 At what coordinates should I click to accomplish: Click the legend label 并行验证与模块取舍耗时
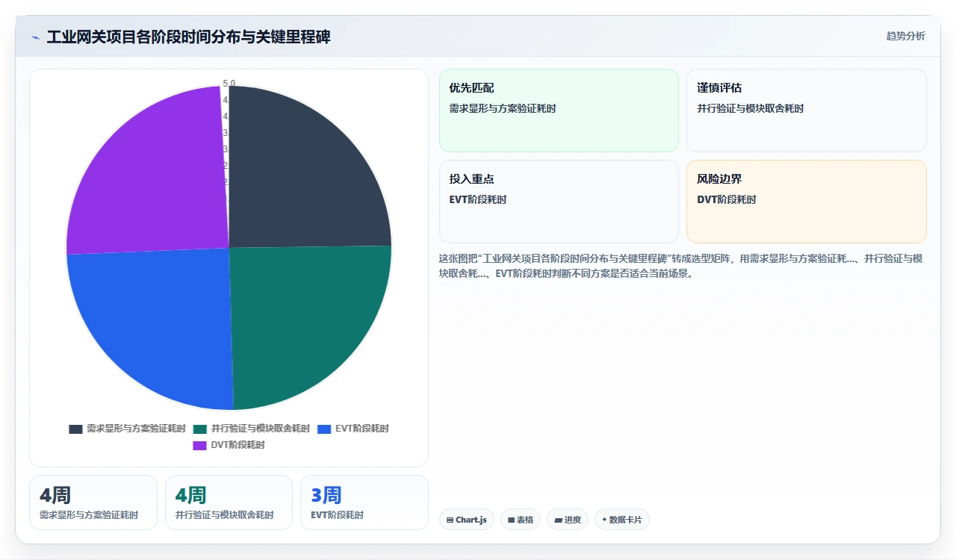click(x=261, y=429)
